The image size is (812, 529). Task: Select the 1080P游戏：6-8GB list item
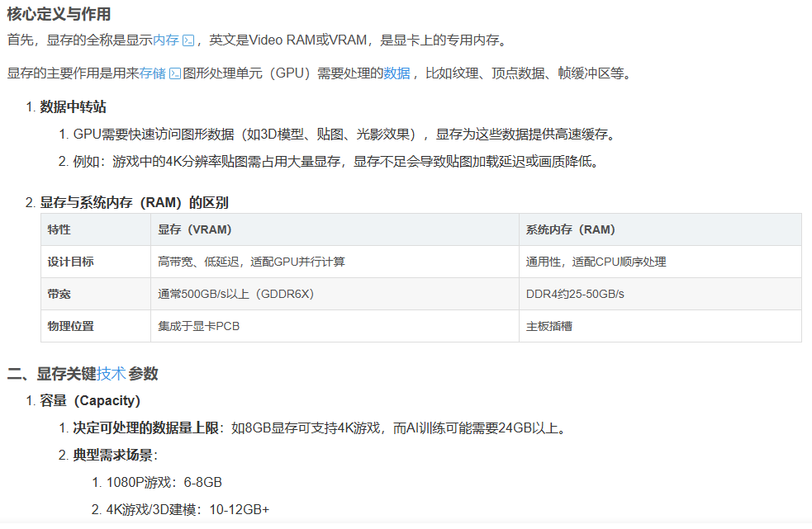click(164, 483)
